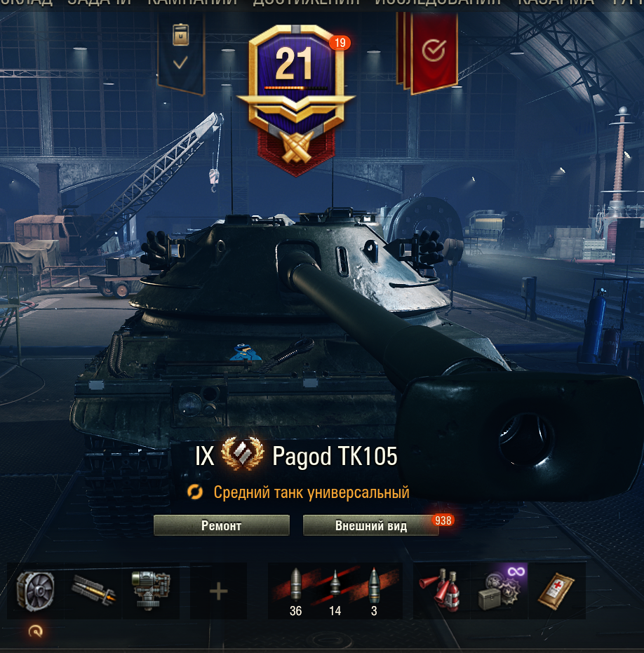The image size is (644, 653).
Task: Open Внешний вид customization
Action: coord(370,525)
